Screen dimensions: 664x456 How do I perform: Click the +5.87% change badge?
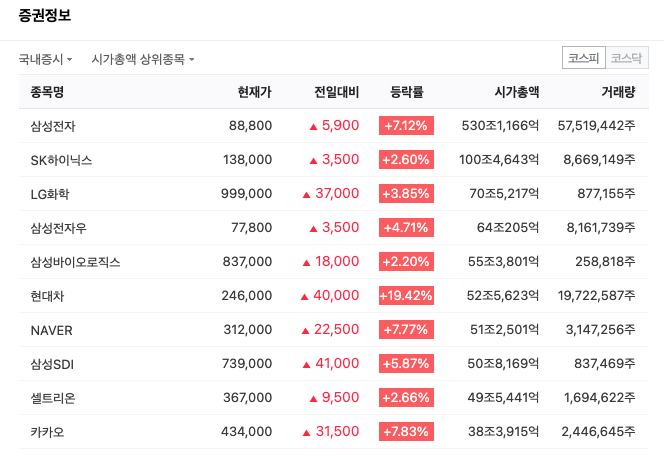click(x=406, y=363)
